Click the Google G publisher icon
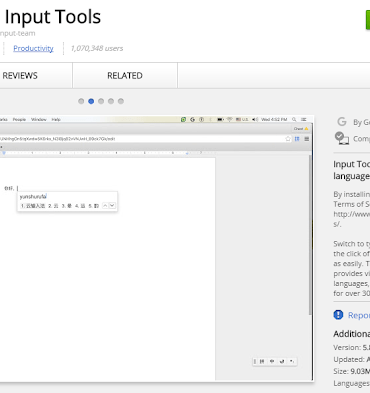 point(342,122)
